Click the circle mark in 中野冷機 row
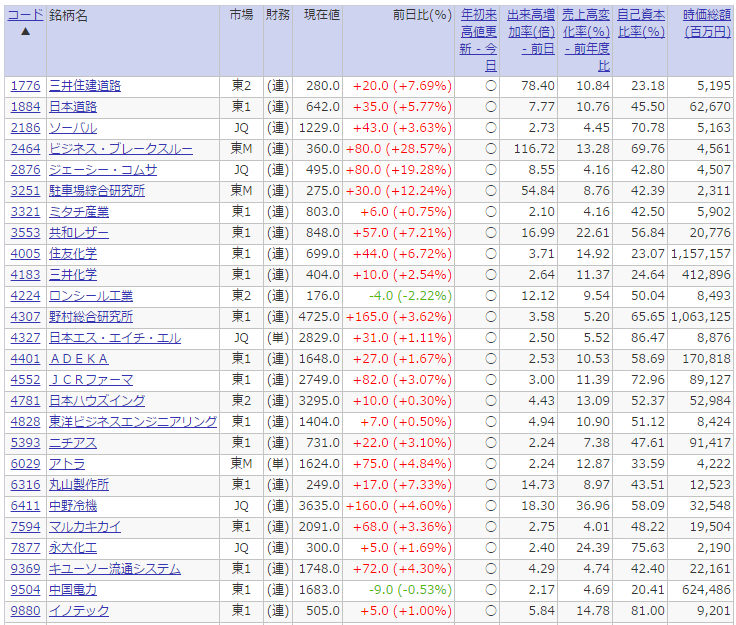The height and width of the screenshot is (625, 736). tap(491, 506)
